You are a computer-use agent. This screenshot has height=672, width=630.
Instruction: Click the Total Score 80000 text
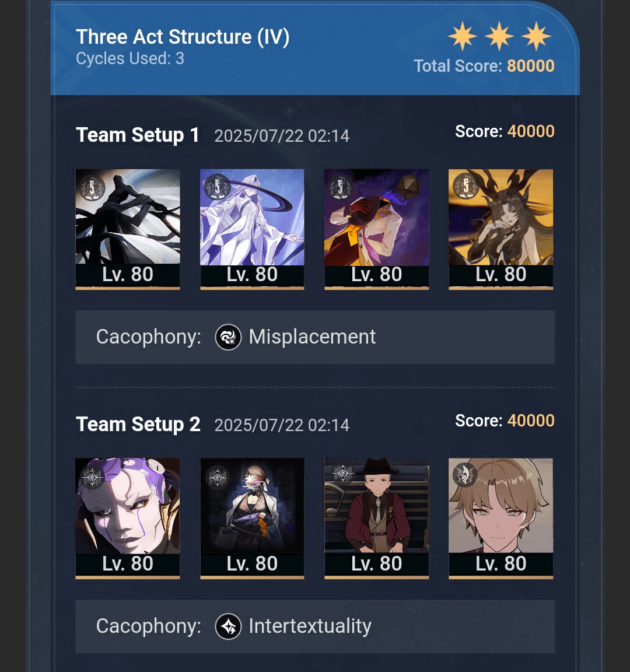(484, 66)
